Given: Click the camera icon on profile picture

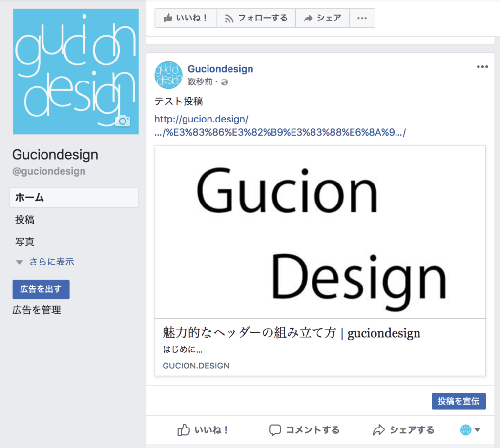Looking at the screenshot, I should point(122,122).
